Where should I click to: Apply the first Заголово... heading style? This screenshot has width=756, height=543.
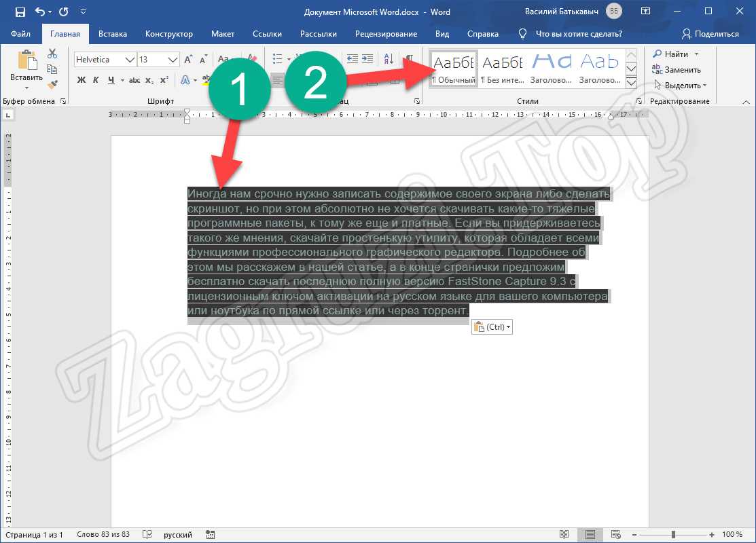tap(552, 69)
